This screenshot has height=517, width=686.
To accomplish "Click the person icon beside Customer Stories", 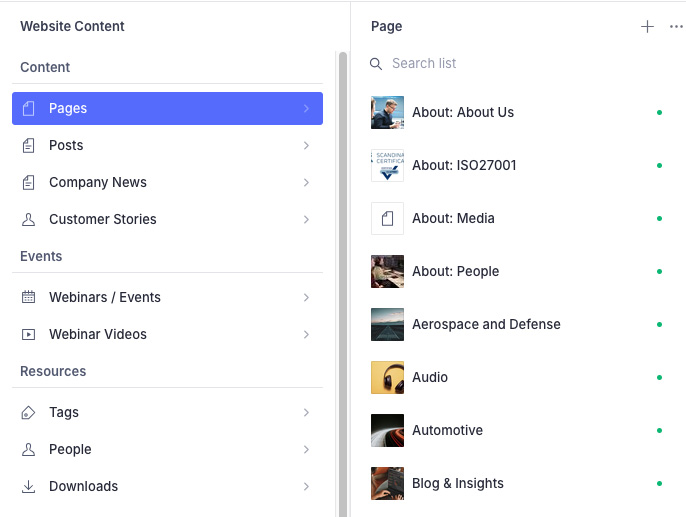I will coord(29,219).
